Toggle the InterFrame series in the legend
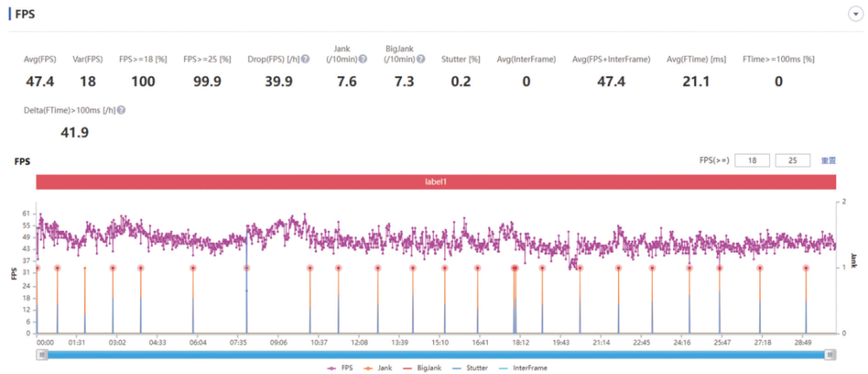This screenshot has width=868, height=374. [523, 367]
